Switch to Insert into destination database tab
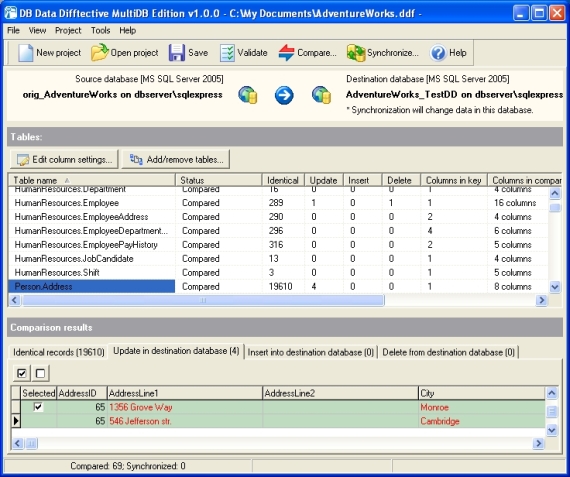 (x=310, y=352)
